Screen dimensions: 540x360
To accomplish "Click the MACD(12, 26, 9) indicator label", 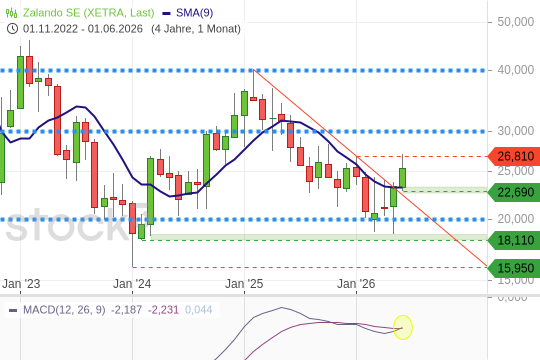I will pyautogui.click(x=64, y=310).
